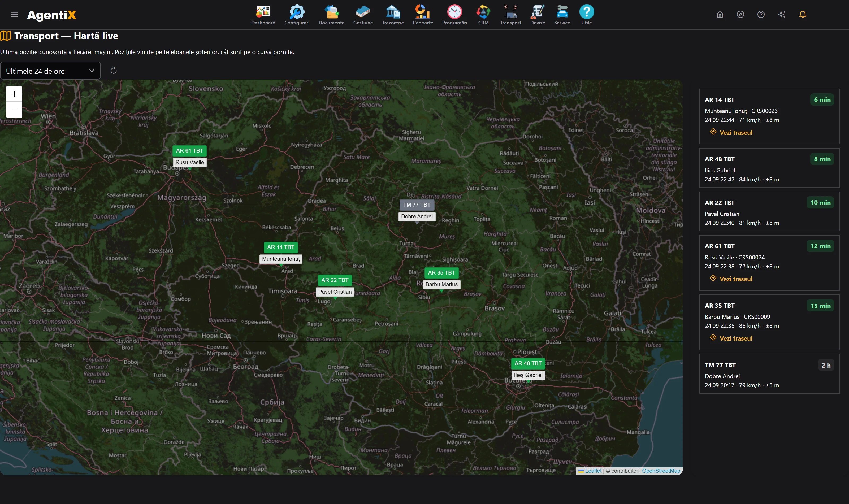Zoom out on the map

[14, 110]
